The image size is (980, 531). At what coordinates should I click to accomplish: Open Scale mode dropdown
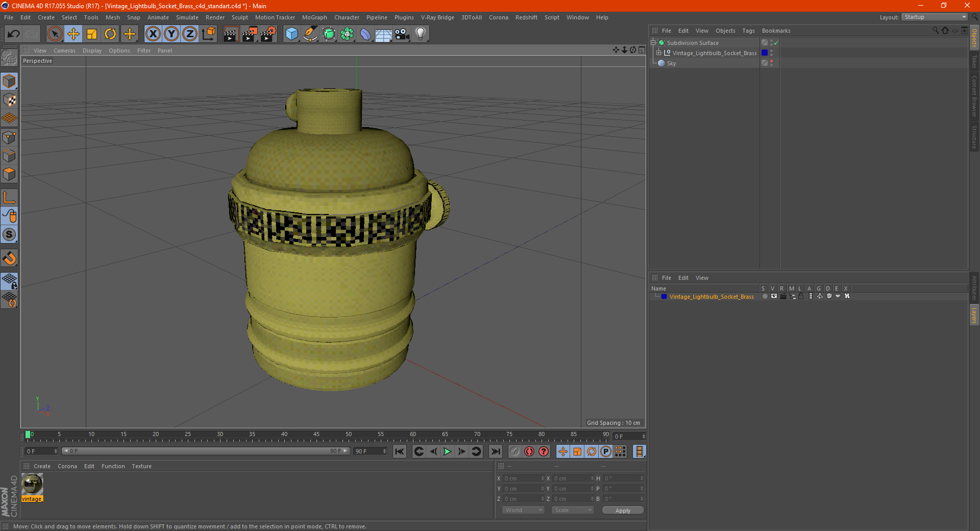click(x=573, y=510)
